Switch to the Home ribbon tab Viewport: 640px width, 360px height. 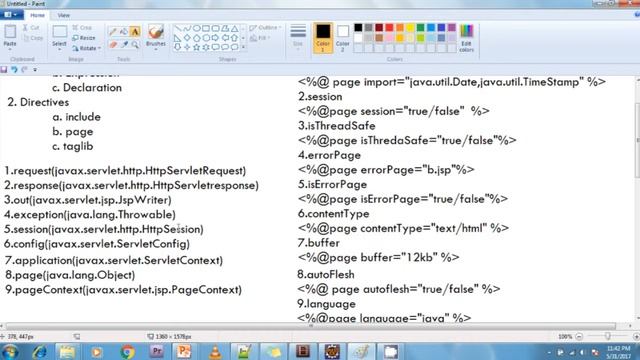click(37, 15)
